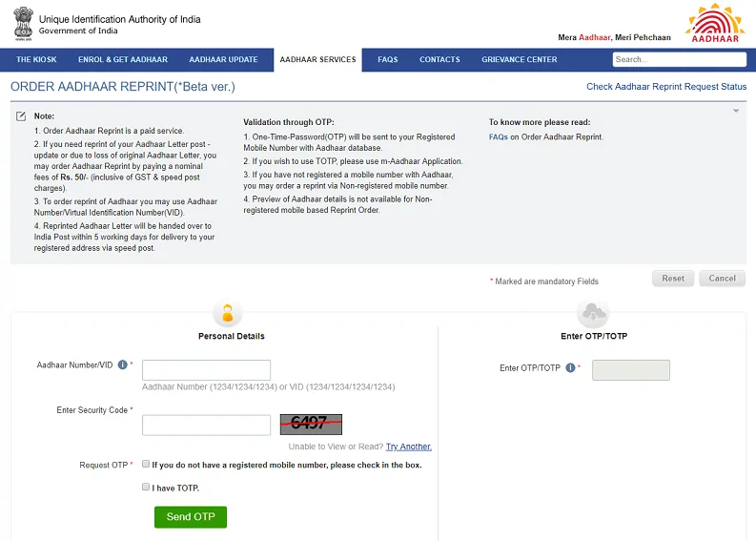Click the Note edit pencil icon

21,116
